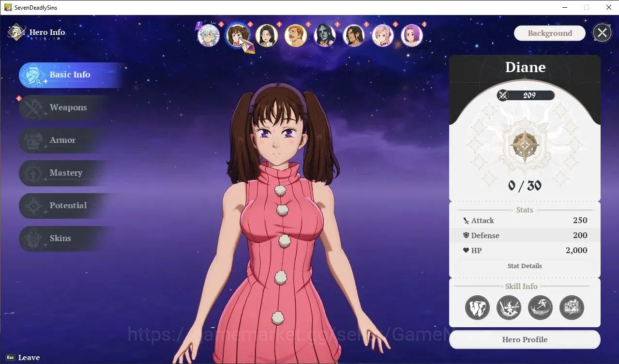This screenshot has height=364, width=619.
Task: Choose the blonde mustached hero portrait
Action: click(x=296, y=35)
